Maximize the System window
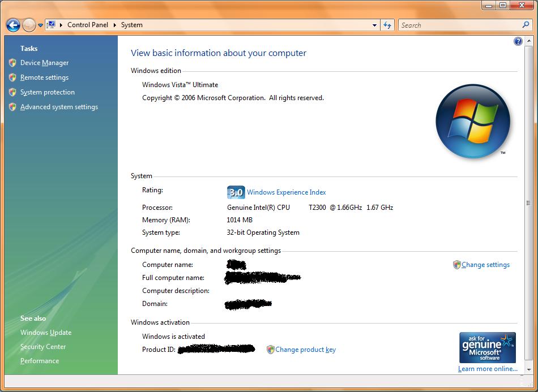The height and width of the screenshot is (392, 538). (503, 5)
